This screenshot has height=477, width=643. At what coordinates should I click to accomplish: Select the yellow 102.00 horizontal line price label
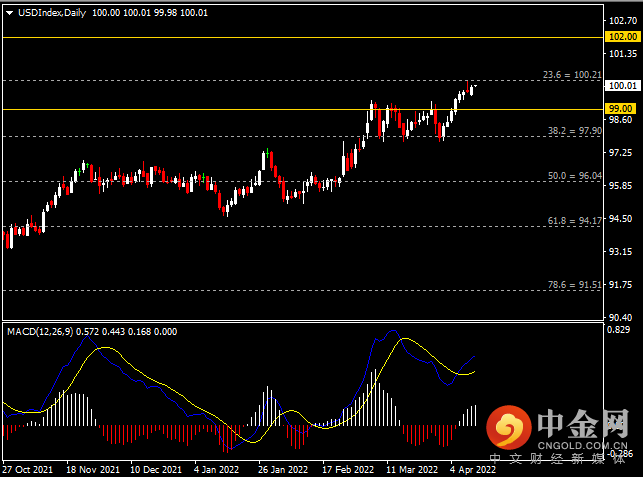click(x=623, y=37)
